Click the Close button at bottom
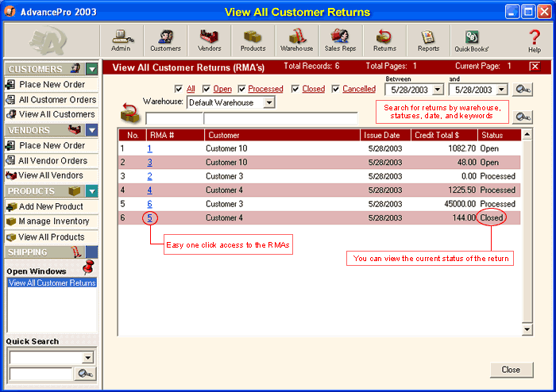556x392 pixels. click(x=512, y=370)
